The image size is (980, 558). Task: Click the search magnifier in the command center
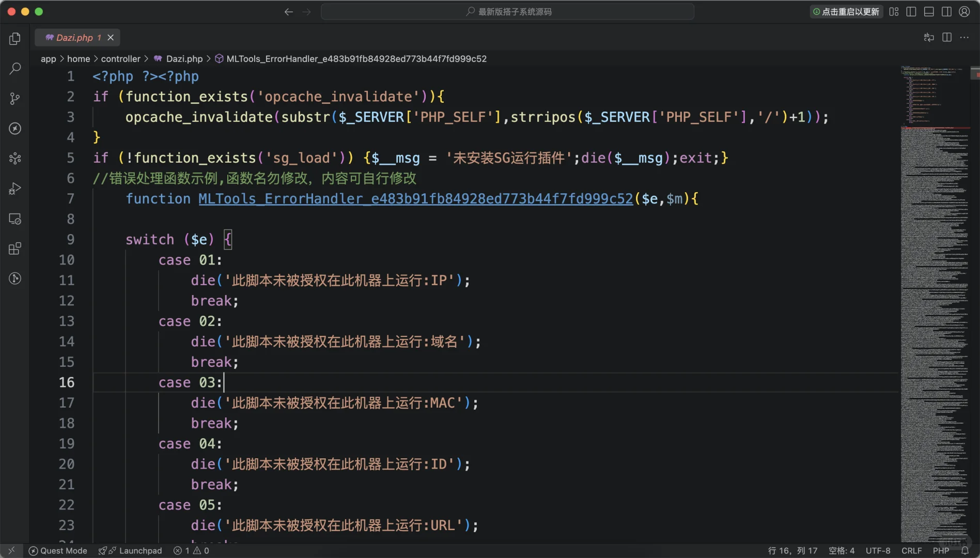(x=471, y=11)
